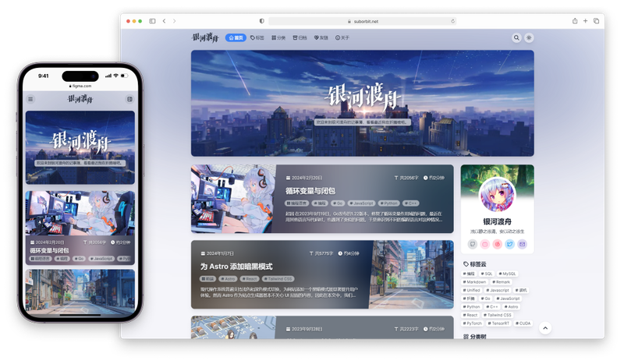This screenshot has height=364, width=624.
Task: Open the red social icon in profile card
Action: (497, 244)
